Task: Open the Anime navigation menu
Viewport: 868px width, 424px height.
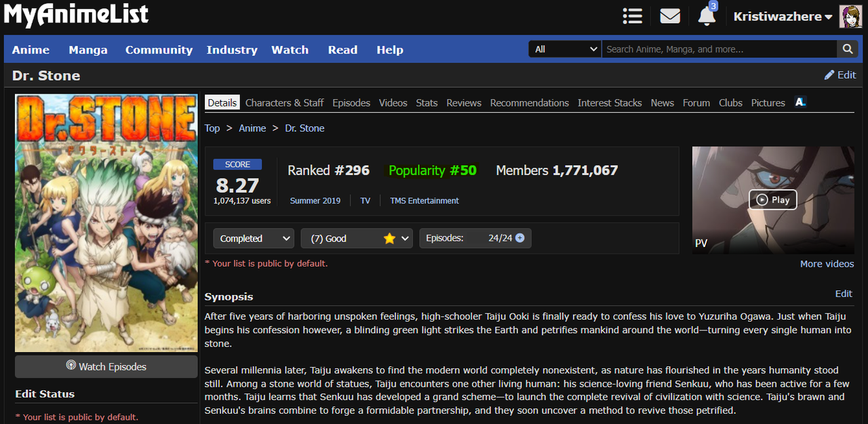Action: click(31, 50)
